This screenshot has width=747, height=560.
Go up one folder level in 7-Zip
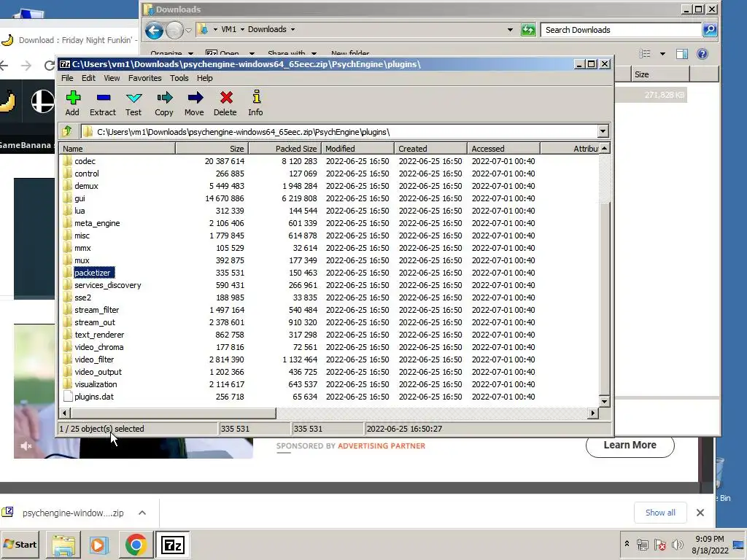coord(68,131)
